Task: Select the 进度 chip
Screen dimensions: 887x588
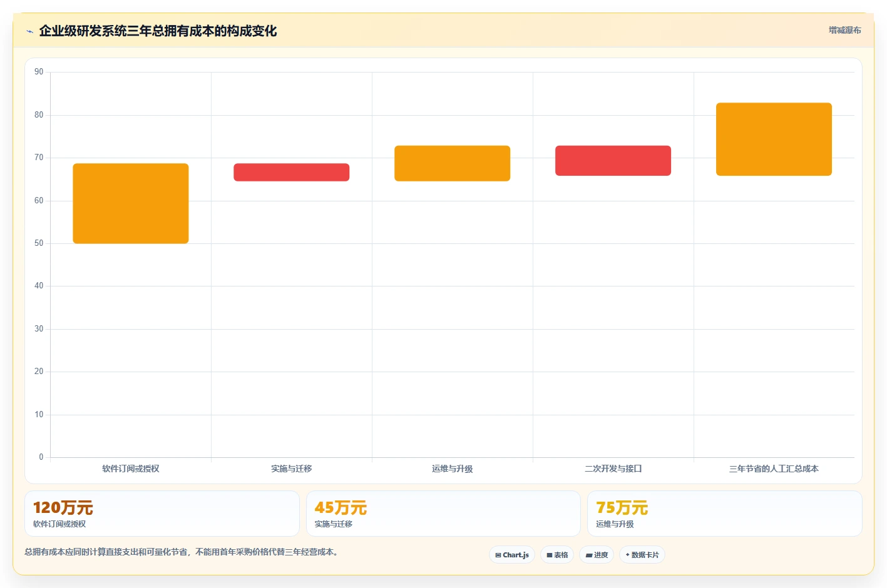Action: (x=597, y=555)
